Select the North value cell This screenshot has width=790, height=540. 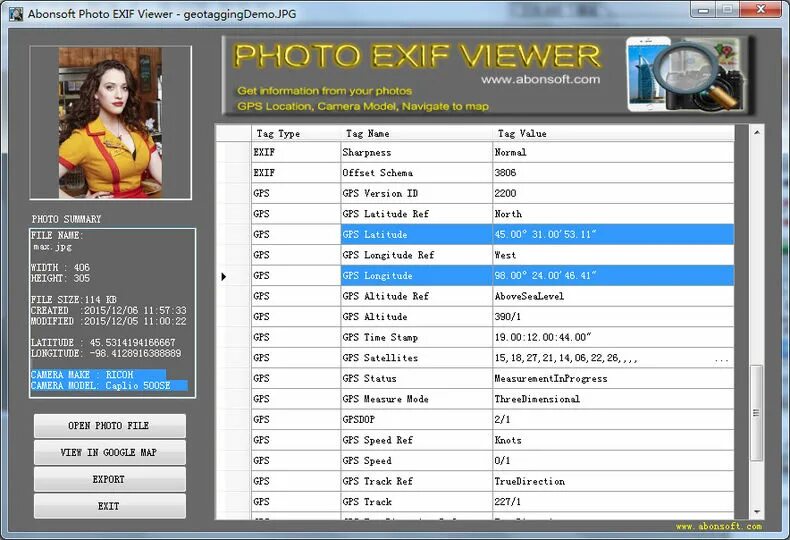(x=613, y=214)
